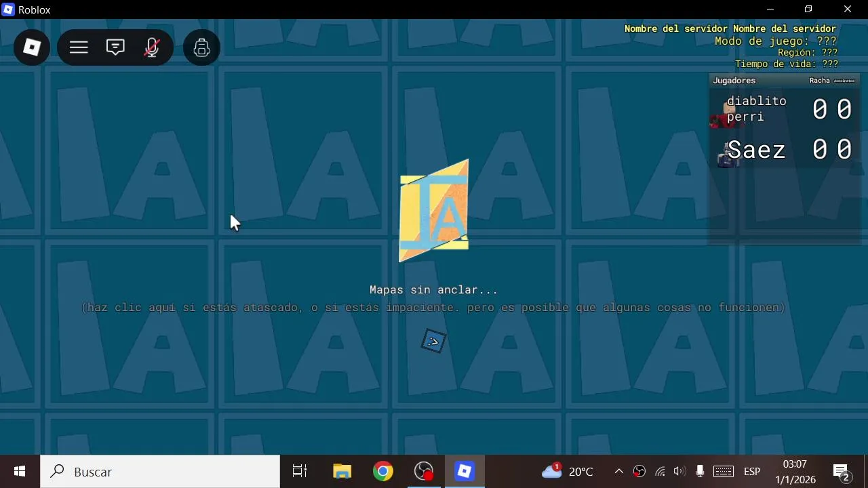
Task: Open Task View on taskbar
Action: click(299, 471)
